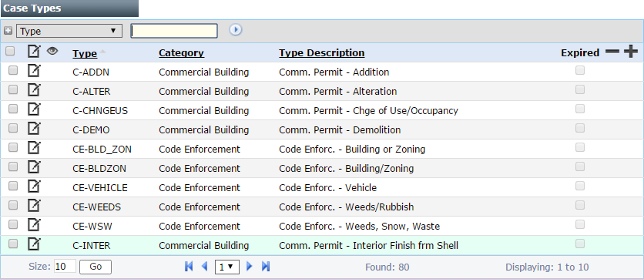The width and height of the screenshot is (644, 279).
Task: Click the plus icon to add case type
Action: [630, 52]
